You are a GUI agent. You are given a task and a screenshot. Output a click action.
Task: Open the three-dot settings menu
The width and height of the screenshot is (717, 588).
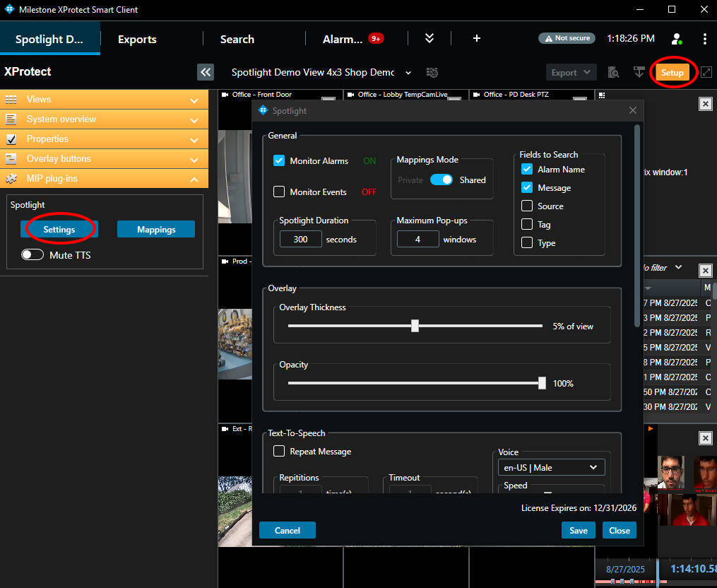tap(704, 39)
